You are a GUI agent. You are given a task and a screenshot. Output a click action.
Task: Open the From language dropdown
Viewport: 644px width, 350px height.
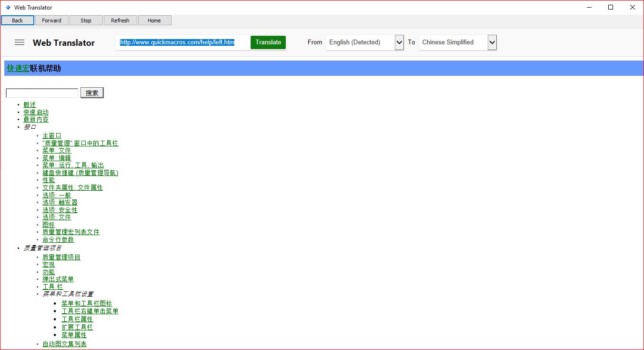pos(364,42)
